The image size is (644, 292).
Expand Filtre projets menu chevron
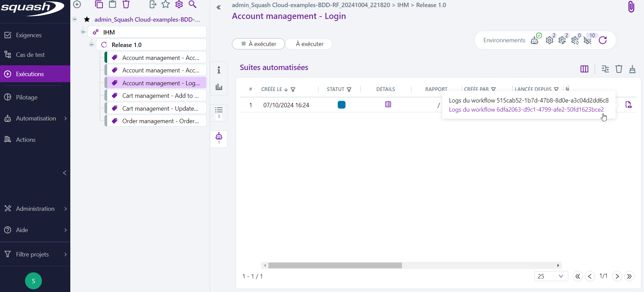[x=66, y=254]
